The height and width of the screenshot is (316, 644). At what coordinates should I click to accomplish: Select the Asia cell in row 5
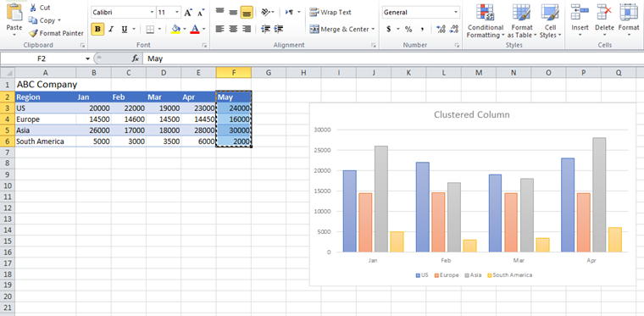pyautogui.click(x=46, y=130)
